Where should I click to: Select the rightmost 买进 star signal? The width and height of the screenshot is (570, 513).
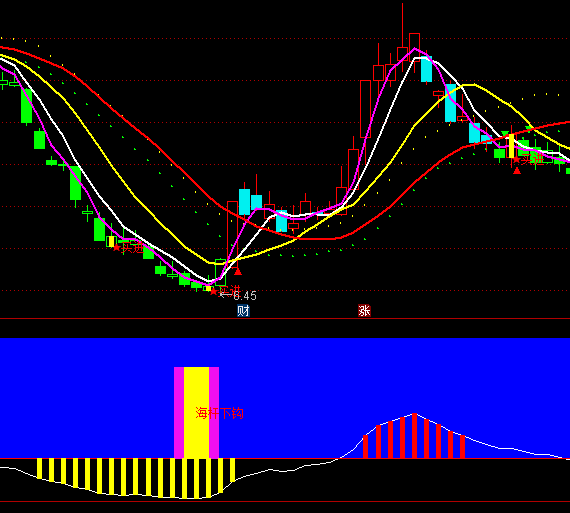point(516,159)
